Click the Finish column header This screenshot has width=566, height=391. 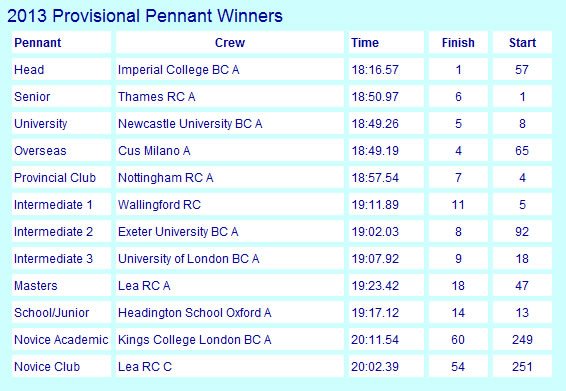coord(458,43)
